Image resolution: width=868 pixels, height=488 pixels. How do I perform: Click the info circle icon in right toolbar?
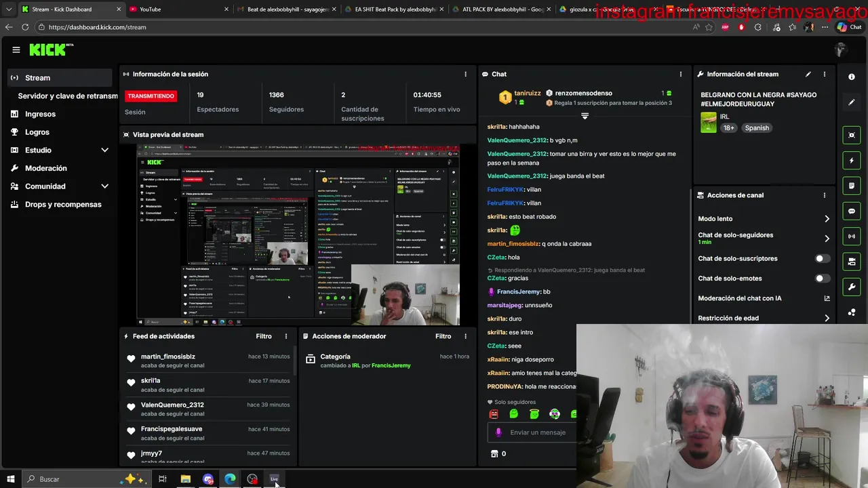(852, 77)
